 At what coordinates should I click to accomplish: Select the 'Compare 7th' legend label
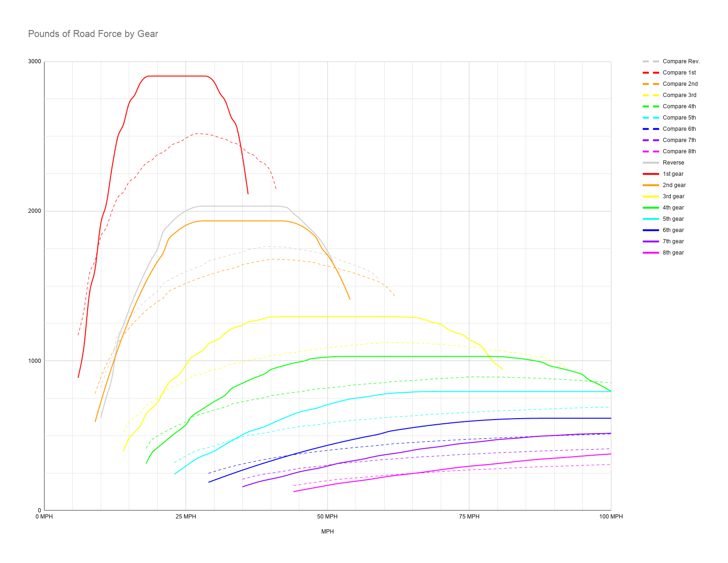point(679,140)
